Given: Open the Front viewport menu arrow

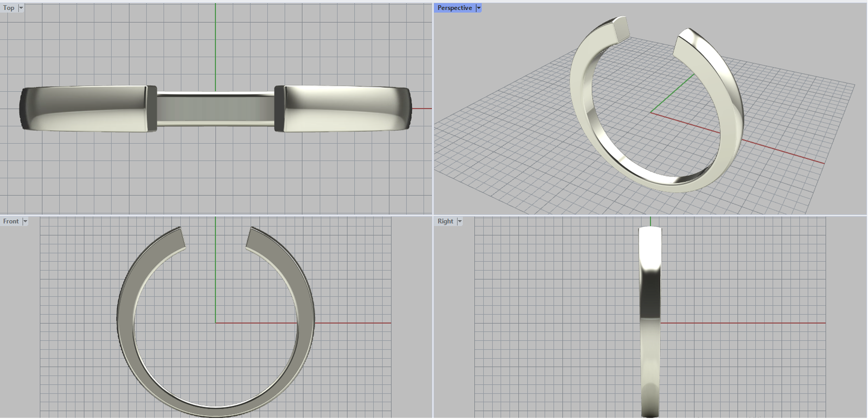Looking at the screenshot, I should (x=25, y=221).
